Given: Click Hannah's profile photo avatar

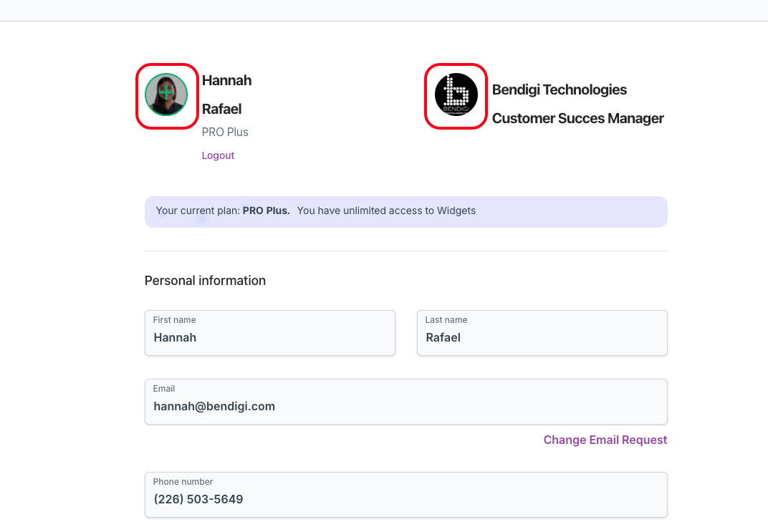Looking at the screenshot, I should 166,95.
